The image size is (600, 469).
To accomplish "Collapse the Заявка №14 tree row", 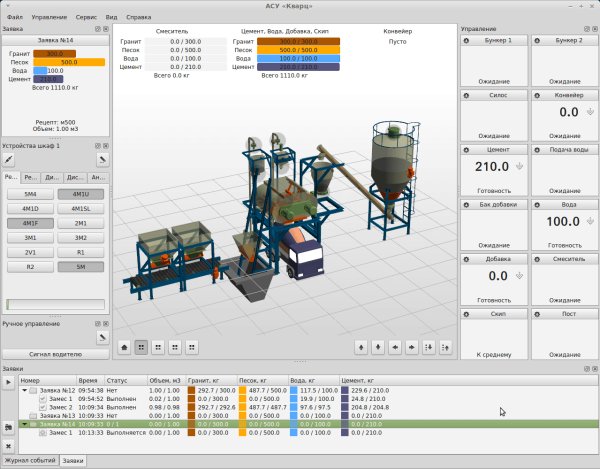I will click(x=25, y=424).
